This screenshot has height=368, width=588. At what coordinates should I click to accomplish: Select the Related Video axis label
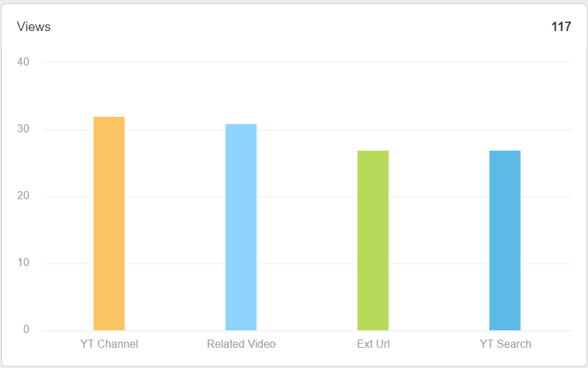click(x=241, y=344)
